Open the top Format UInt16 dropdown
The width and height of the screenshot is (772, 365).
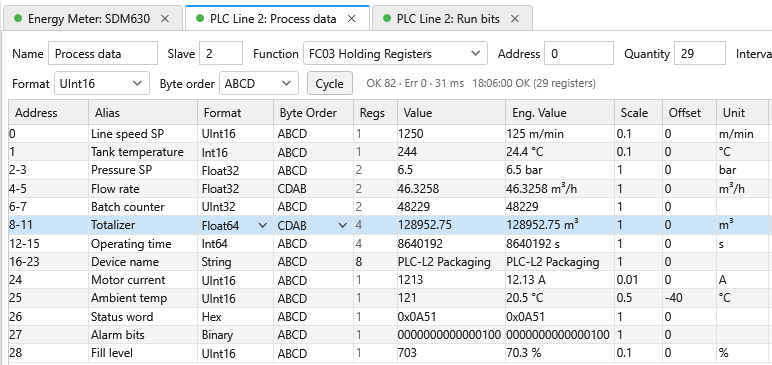(101, 84)
